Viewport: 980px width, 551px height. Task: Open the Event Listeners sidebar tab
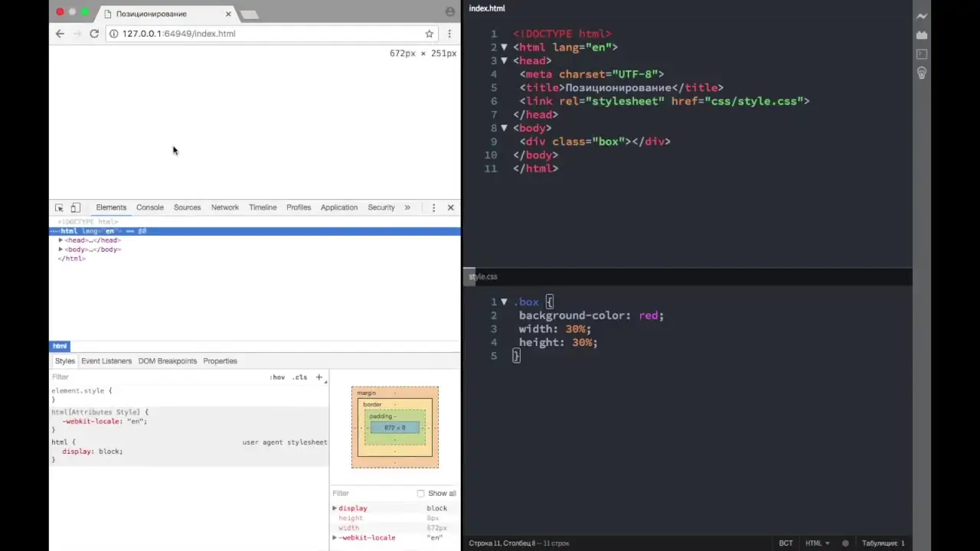pyautogui.click(x=106, y=361)
